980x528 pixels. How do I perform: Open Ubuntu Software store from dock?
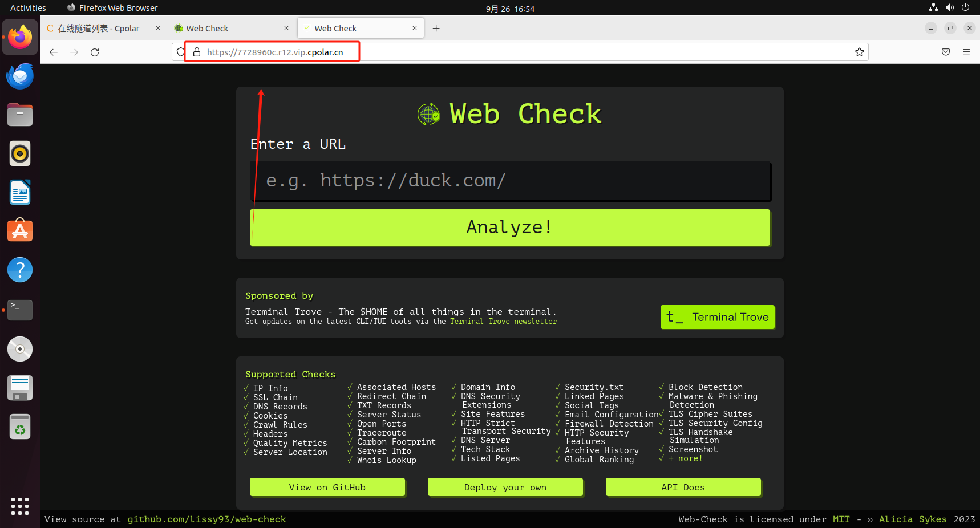pos(20,231)
